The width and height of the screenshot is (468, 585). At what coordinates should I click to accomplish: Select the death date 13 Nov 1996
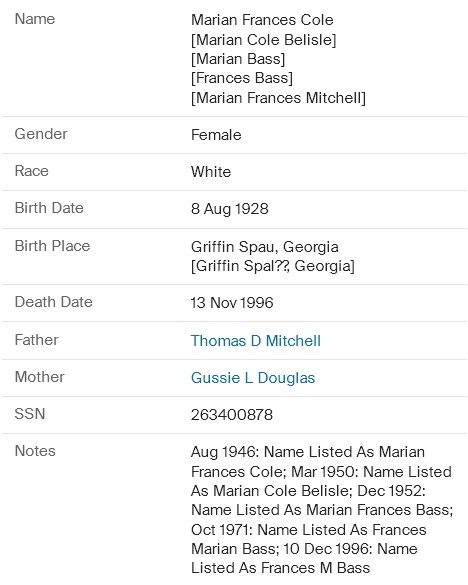pyautogui.click(x=232, y=303)
